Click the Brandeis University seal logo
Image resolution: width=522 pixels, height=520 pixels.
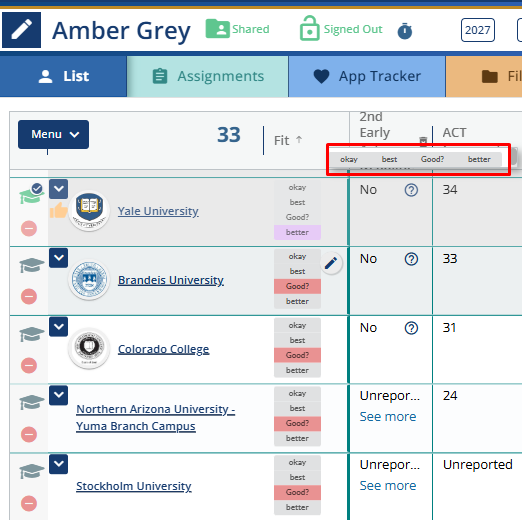point(89,280)
